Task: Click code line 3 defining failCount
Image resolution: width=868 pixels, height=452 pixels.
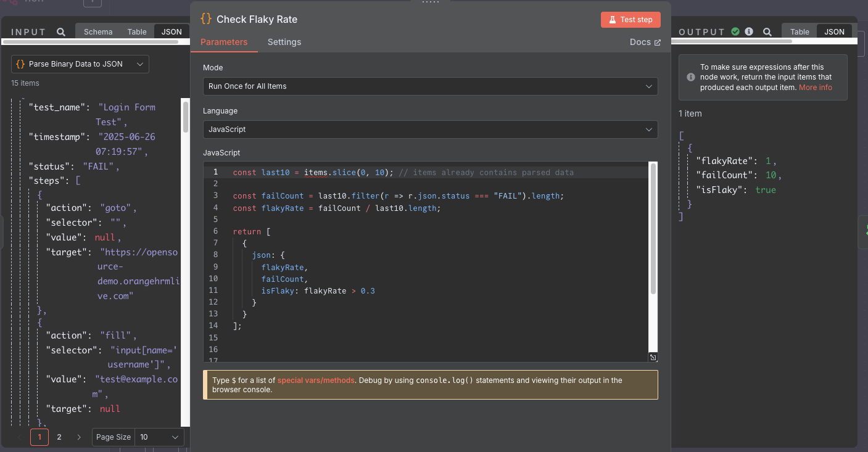Action: (x=399, y=196)
